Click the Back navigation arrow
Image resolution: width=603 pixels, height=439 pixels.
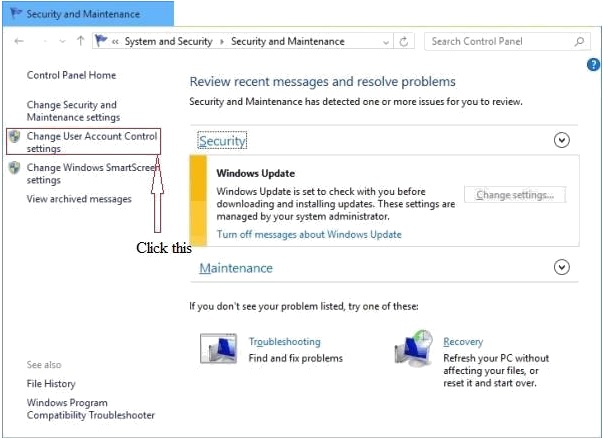(19, 41)
